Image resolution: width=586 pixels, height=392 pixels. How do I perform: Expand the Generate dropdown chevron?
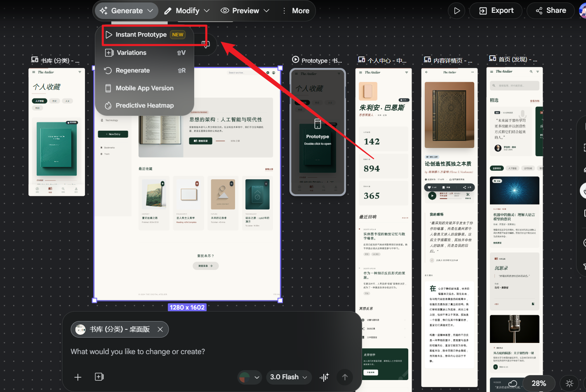pyautogui.click(x=151, y=11)
